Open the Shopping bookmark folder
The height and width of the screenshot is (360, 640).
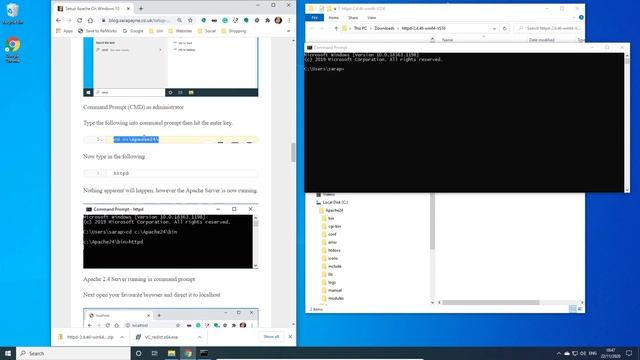coord(233,31)
